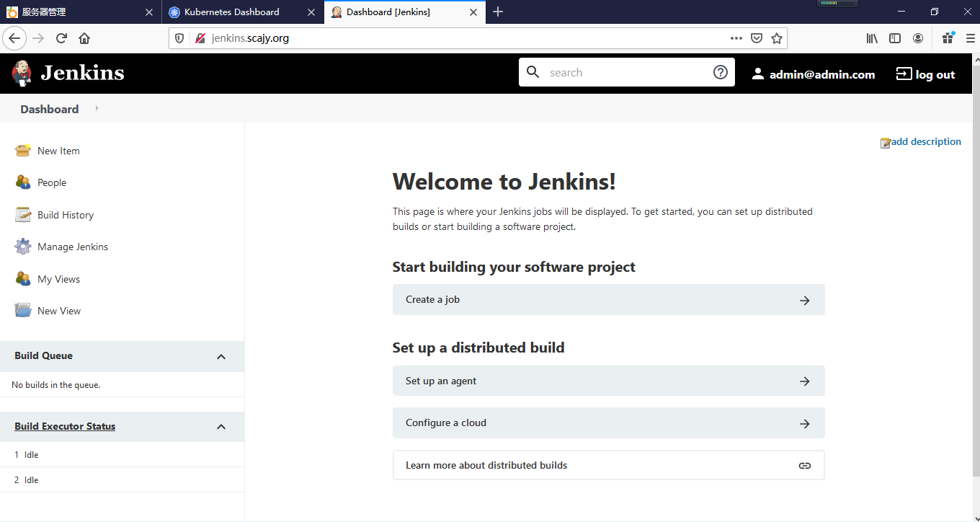980x522 pixels.
Task: Click the insecure connection padlock icon
Action: [200, 38]
